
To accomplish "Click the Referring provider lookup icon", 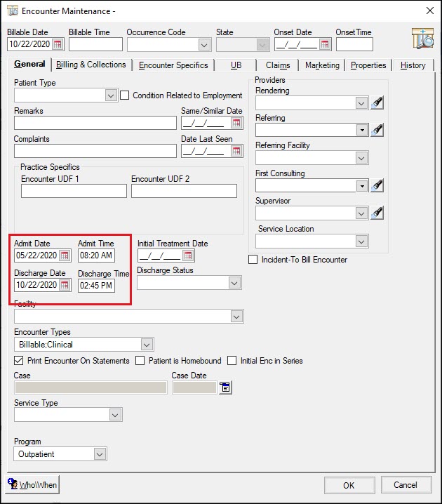I will point(377,130).
